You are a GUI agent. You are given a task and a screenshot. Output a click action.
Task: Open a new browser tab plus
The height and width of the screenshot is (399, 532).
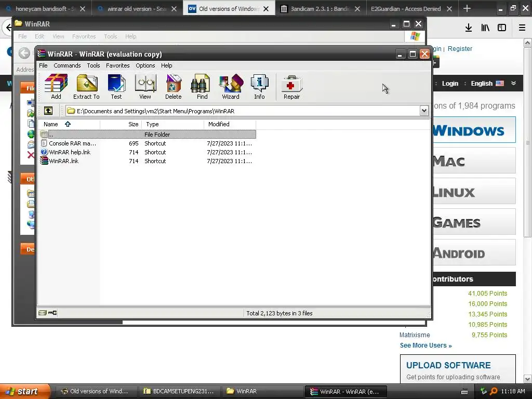(x=467, y=8)
